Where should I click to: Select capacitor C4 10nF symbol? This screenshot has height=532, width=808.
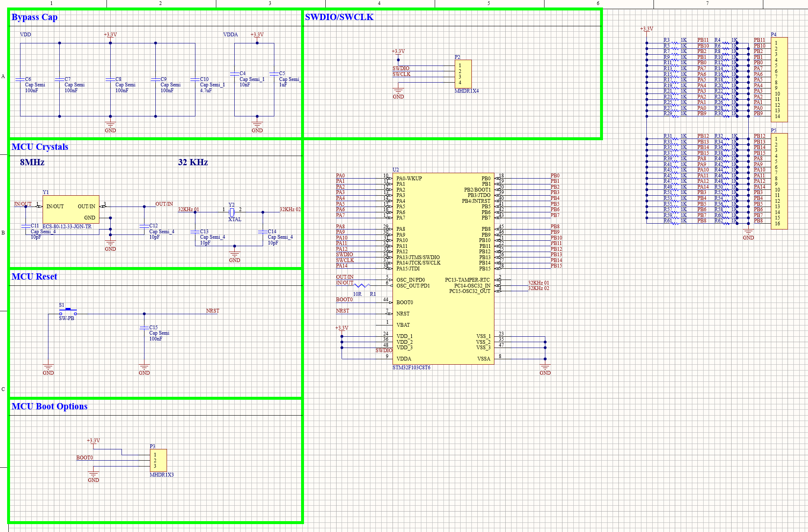click(x=235, y=73)
